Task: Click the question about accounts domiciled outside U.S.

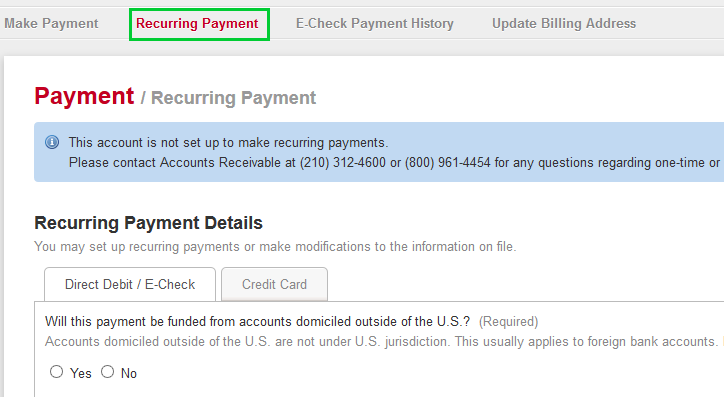Action: (x=257, y=321)
